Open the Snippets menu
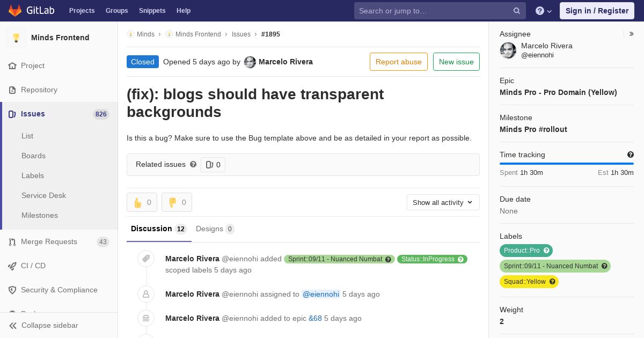644x338 pixels. click(x=152, y=11)
